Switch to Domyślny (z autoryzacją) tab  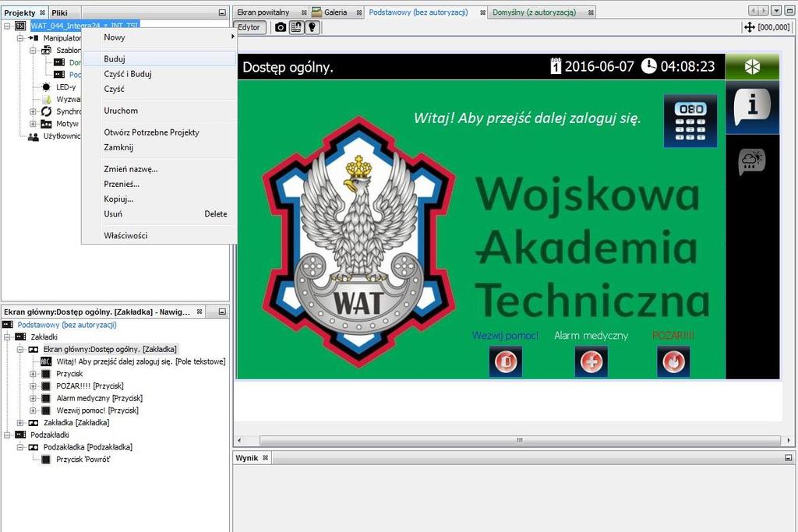pyautogui.click(x=534, y=12)
